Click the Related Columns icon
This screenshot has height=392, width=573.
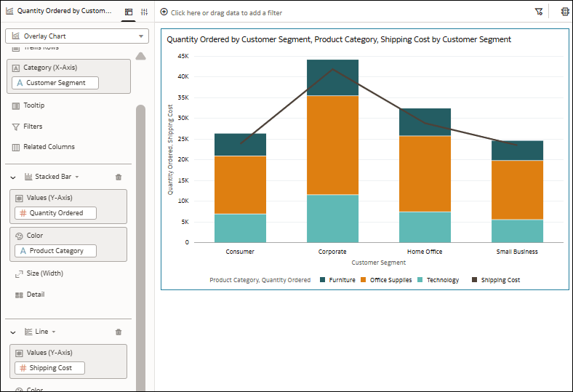(x=16, y=147)
